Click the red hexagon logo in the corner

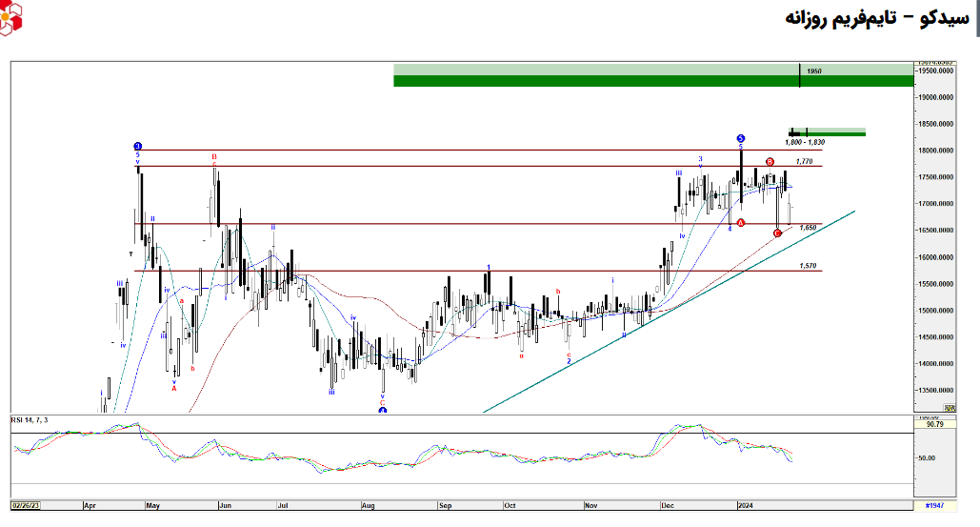[10, 18]
